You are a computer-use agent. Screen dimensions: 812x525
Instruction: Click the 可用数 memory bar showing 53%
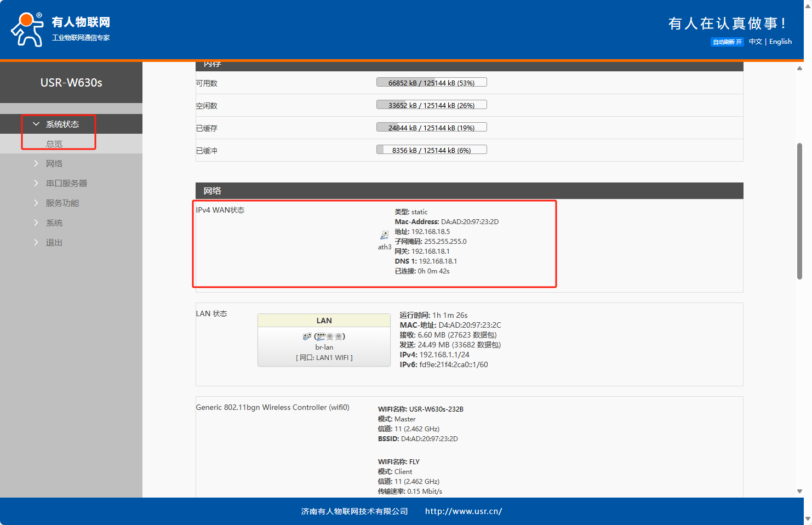431,83
